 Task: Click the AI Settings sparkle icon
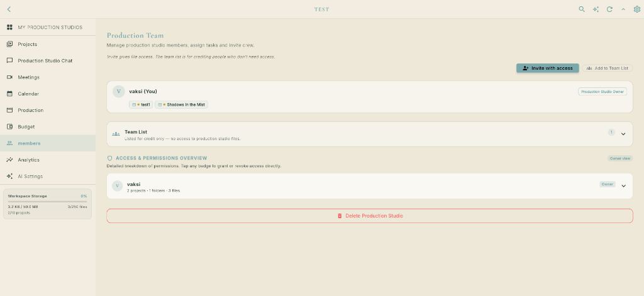pos(10,176)
